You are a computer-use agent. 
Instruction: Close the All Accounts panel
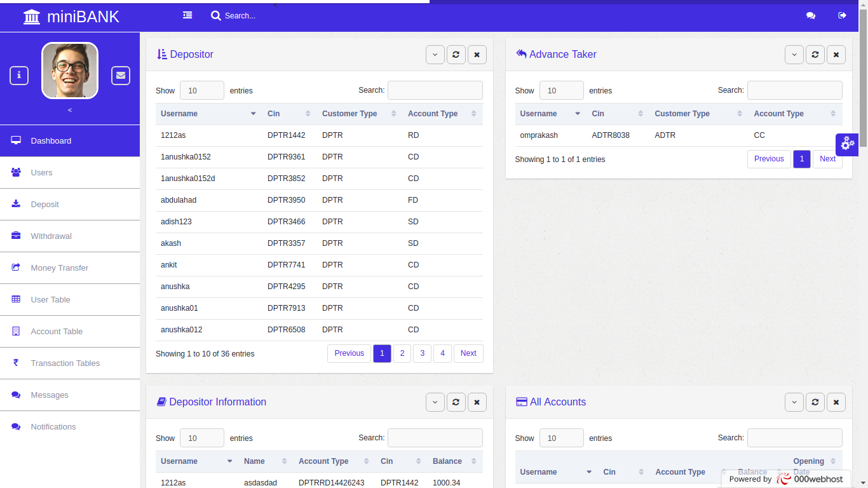point(836,402)
